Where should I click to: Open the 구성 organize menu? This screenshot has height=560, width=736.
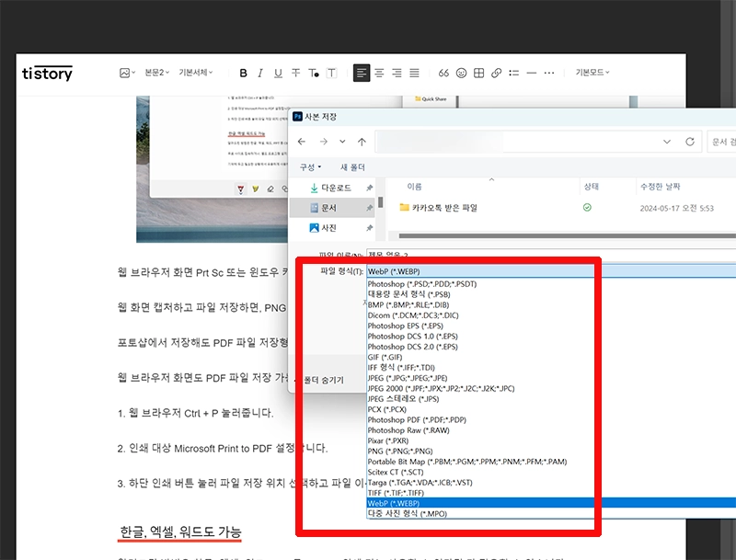pyautogui.click(x=311, y=167)
